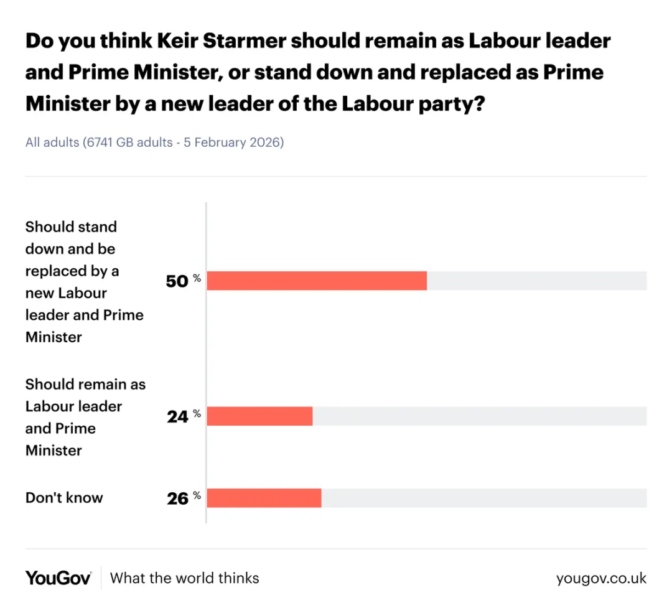Viewport: 672px width, 616px height.
Task: Click the "Should stand down" answer label
Action: (x=84, y=282)
